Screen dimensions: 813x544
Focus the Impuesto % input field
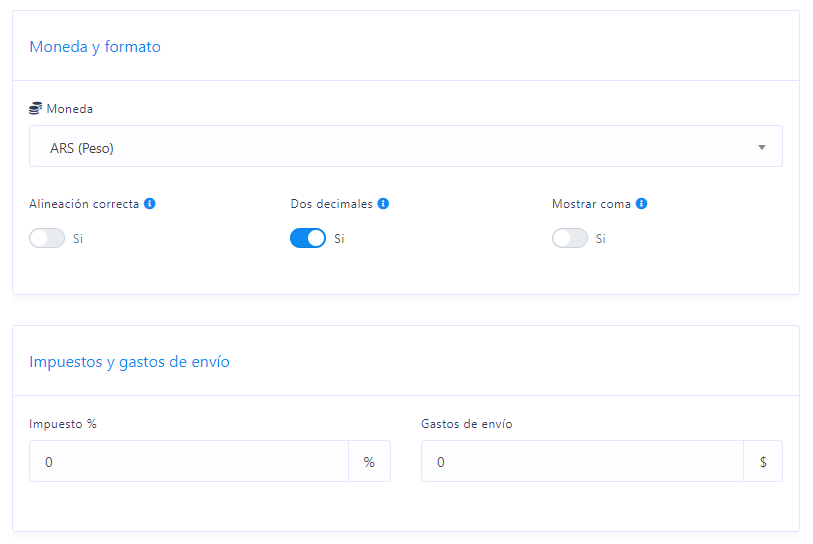tap(189, 462)
